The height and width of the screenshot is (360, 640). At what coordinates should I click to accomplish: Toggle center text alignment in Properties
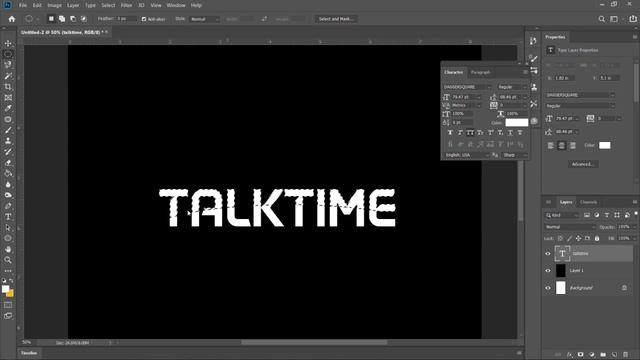[562, 145]
